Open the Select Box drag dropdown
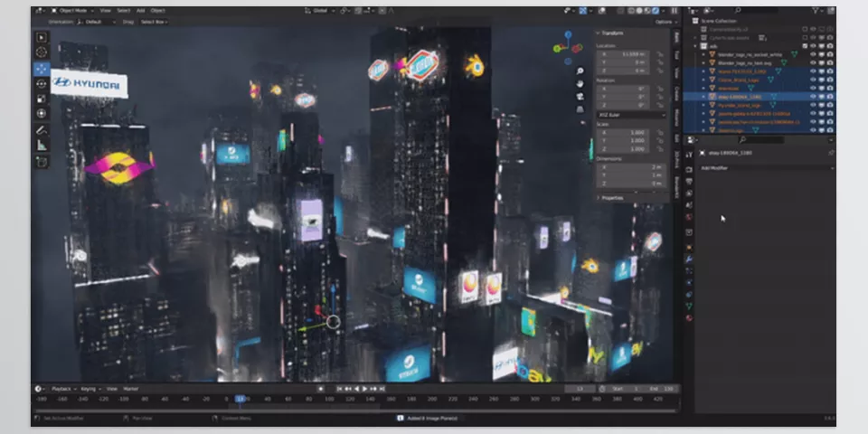868x434 pixels. [x=154, y=22]
